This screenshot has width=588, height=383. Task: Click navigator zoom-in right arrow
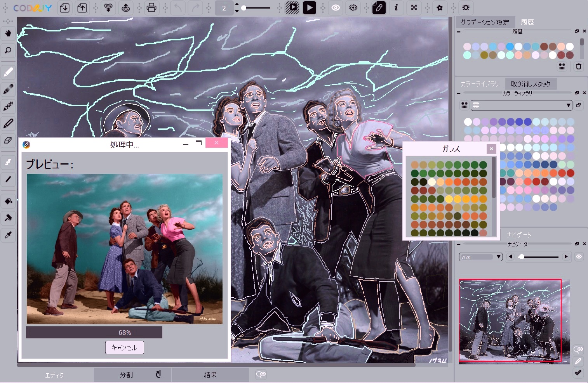point(566,257)
